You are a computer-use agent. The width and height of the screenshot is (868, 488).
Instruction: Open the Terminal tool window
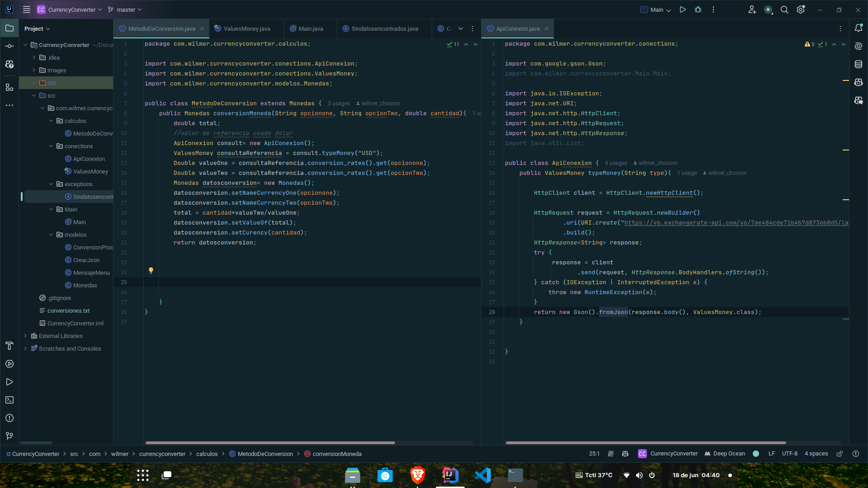(x=9, y=400)
